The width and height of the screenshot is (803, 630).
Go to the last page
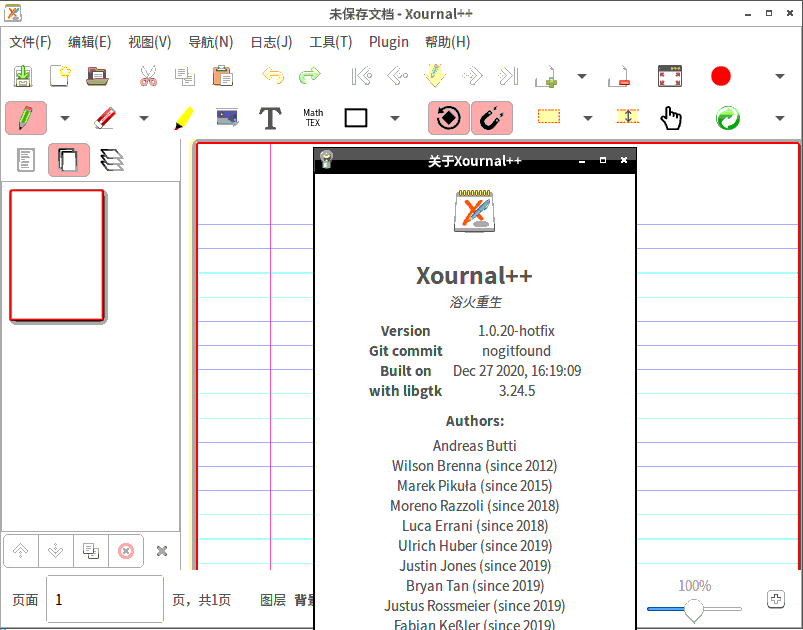click(508, 76)
